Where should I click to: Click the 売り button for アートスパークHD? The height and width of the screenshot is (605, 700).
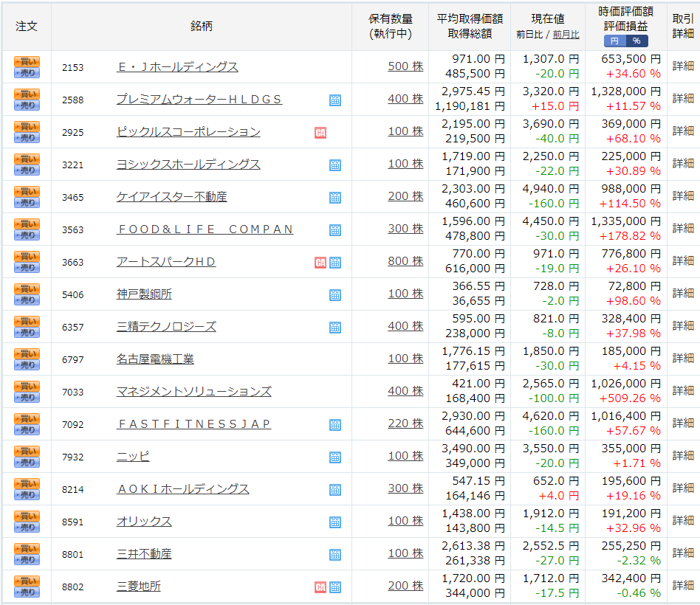click(27, 268)
